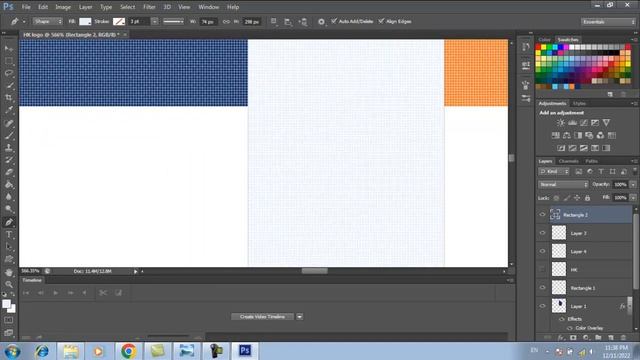Hide the Rectangle 1 layer
The width and height of the screenshot is (640, 360).
542,287
